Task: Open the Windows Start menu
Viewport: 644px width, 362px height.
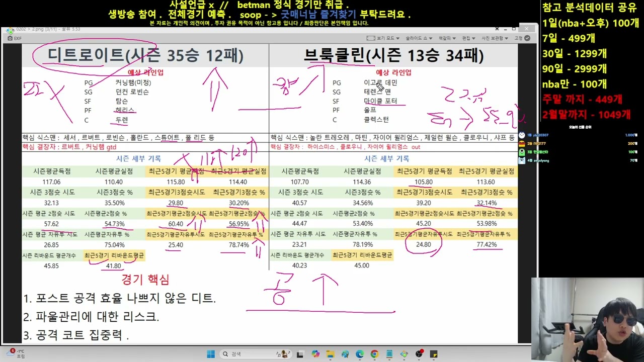Action: coord(211,354)
